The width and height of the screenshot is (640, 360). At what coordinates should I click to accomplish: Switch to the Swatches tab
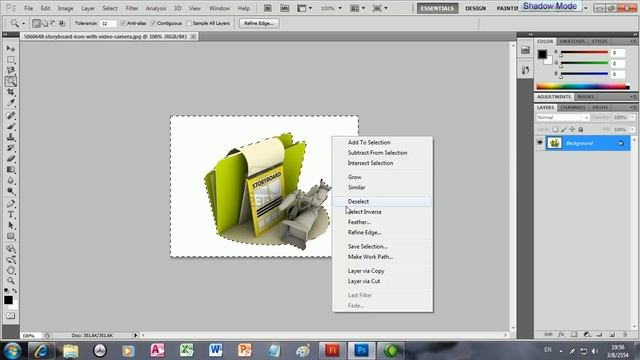pos(572,42)
